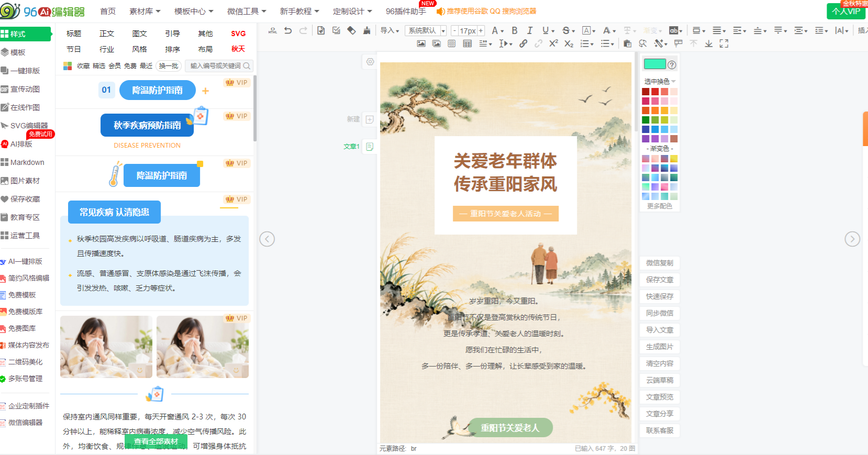Open Markdown in the left sidebar
Screen dimensions: 868x455
pos(23,162)
